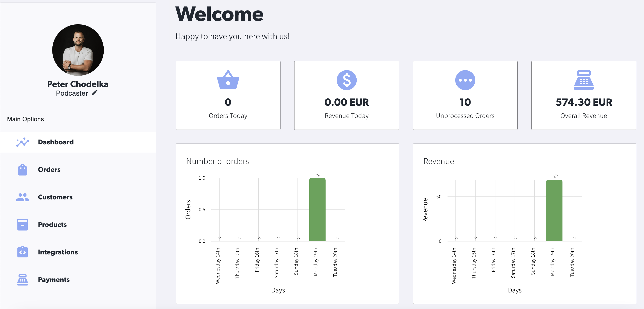
Task: Click the Dashboard chart sparkle icon
Action: 23,142
